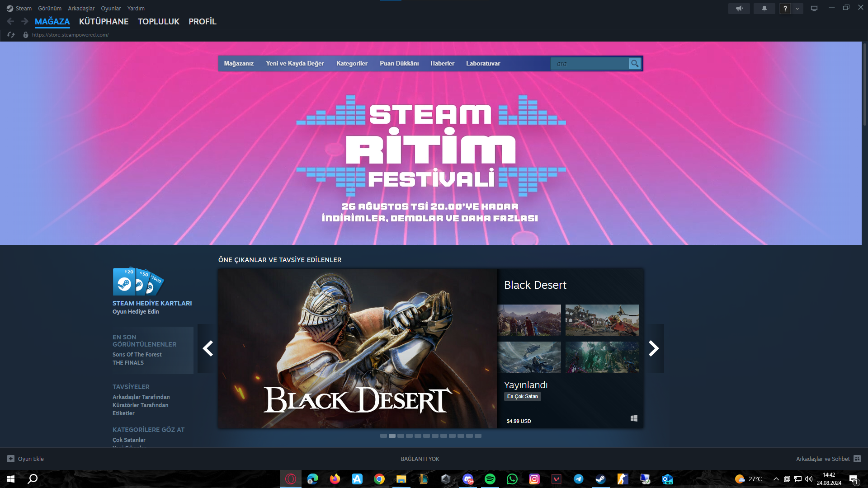Open Opera GX from taskbar
The width and height of the screenshot is (868, 488).
pos(291,479)
